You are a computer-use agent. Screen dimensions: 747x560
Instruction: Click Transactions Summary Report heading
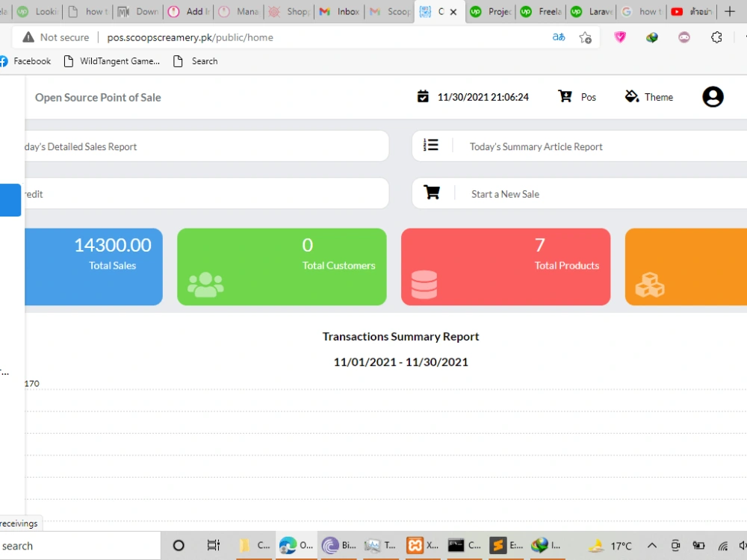point(400,336)
